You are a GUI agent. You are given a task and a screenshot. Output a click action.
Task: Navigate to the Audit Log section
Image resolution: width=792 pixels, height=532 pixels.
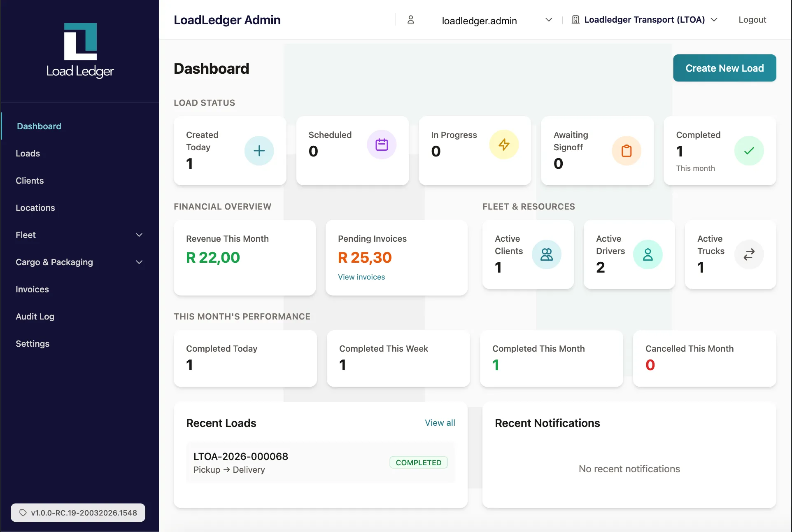tap(35, 316)
